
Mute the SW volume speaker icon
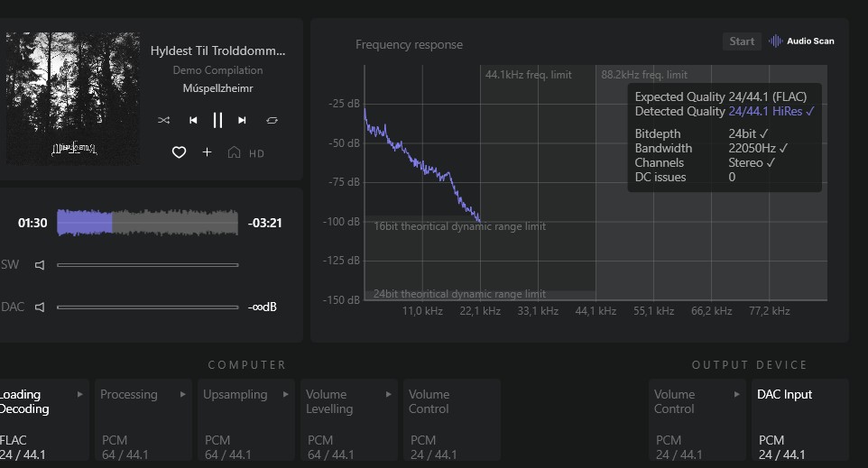(40, 265)
